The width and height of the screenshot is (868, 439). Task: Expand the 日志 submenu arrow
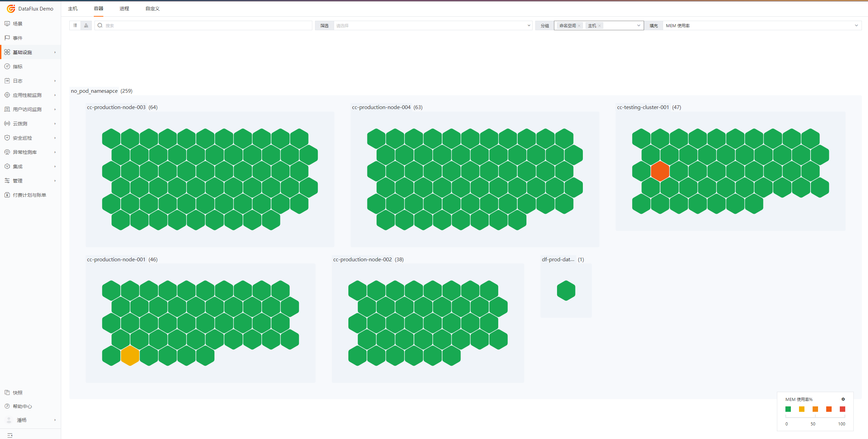pos(55,81)
